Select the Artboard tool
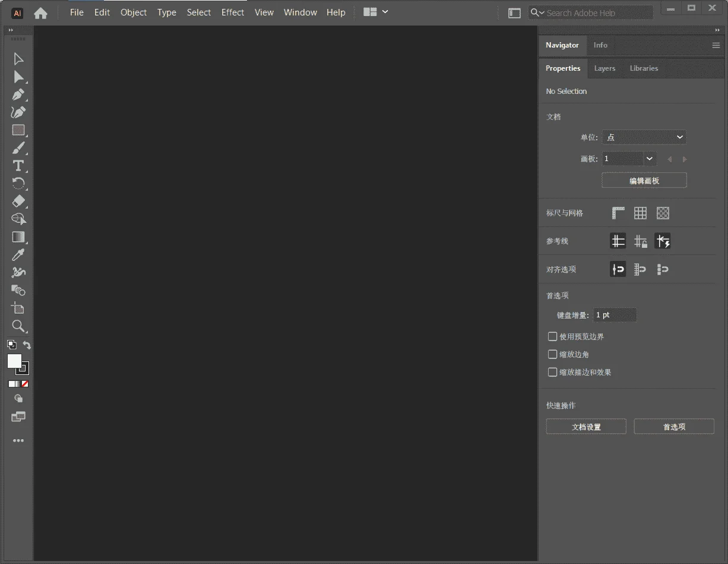The width and height of the screenshot is (728, 564). 18,308
